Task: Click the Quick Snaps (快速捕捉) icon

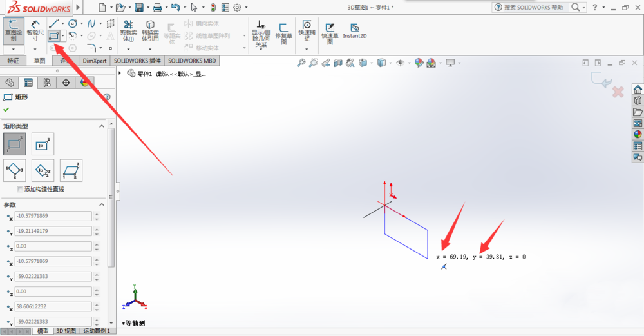Action: click(x=307, y=31)
